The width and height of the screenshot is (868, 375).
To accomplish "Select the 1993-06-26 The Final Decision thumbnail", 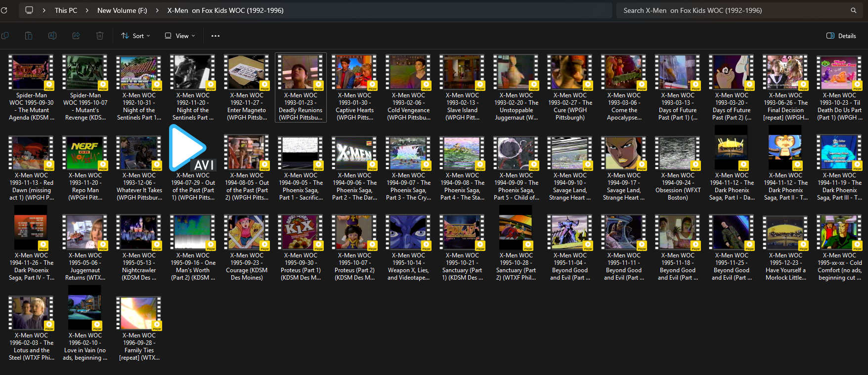I will click(785, 72).
